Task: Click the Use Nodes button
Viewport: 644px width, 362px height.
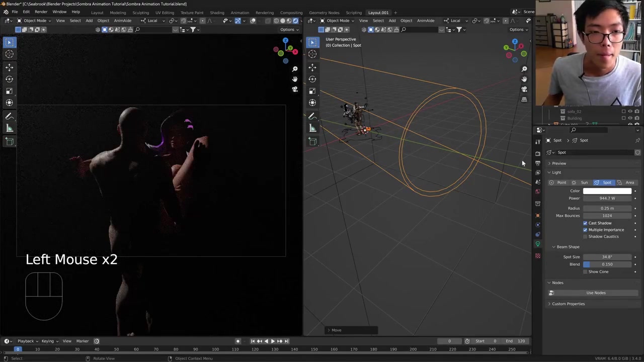Action: click(x=596, y=293)
